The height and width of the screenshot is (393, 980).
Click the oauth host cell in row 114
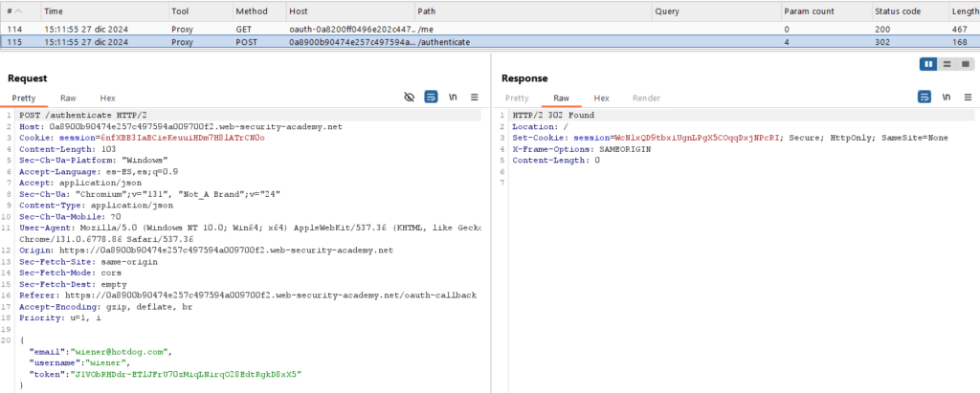click(x=350, y=30)
